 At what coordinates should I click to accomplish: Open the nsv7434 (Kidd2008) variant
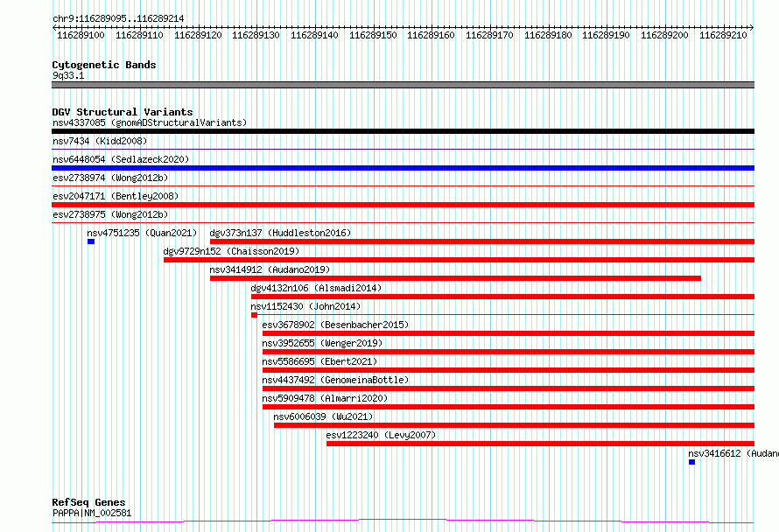pos(100,141)
